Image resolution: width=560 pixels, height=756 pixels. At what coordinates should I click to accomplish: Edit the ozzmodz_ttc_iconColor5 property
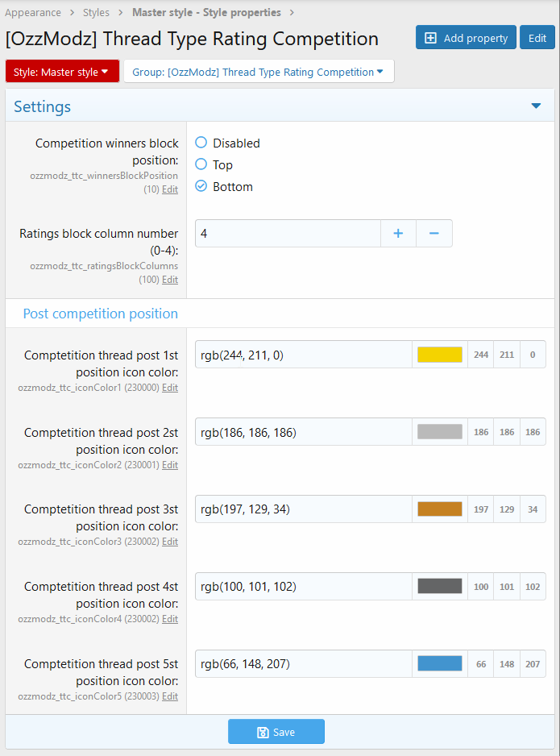pyautogui.click(x=170, y=696)
